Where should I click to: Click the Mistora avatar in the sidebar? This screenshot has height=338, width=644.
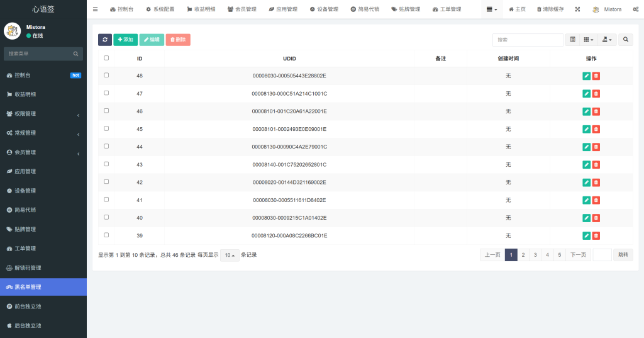coord(13,31)
